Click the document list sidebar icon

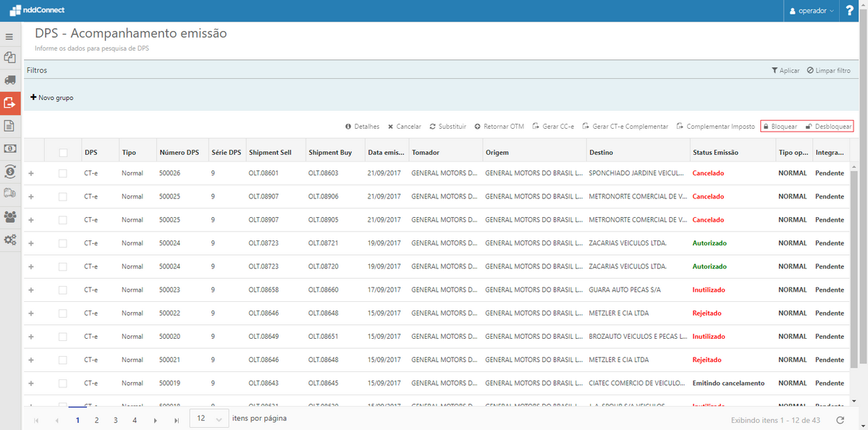click(x=10, y=126)
